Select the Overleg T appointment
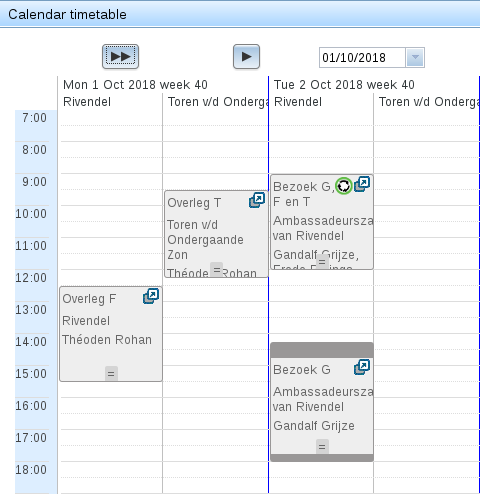The height and width of the screenshot is (494, 480). [x=216, y=234]
